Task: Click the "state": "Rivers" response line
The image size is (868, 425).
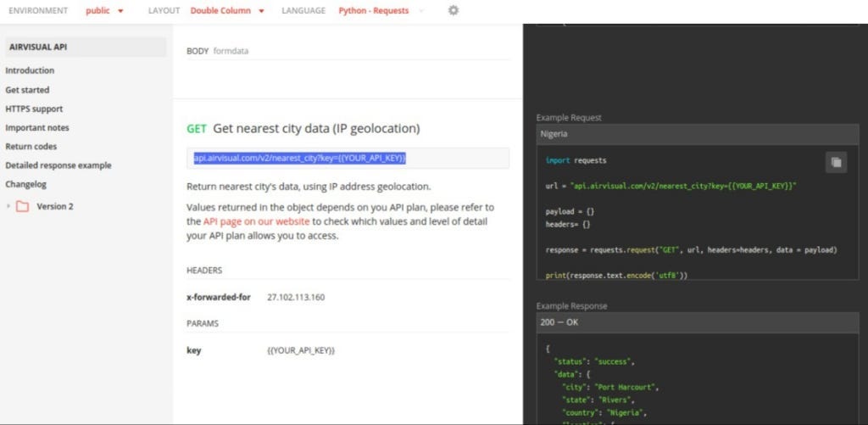Action: [x=598, y=400]
